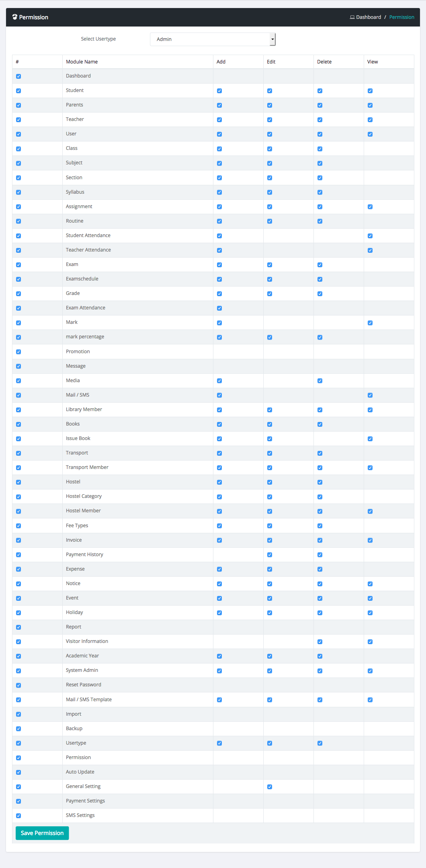Image resolution: width=426 pixels, height=868 pixels.
Task: Go to Dashboard breadcrumb link
Action: (x=368, y=17)
